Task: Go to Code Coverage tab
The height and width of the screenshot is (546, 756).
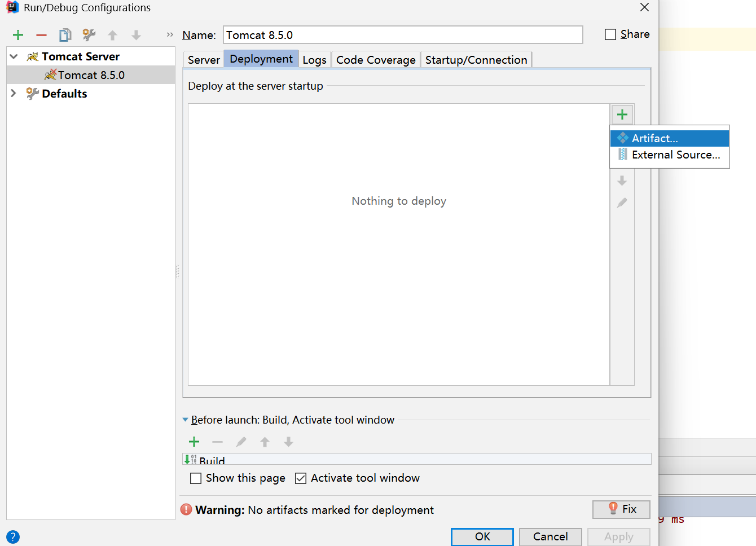Action: (x=376, y=60)
